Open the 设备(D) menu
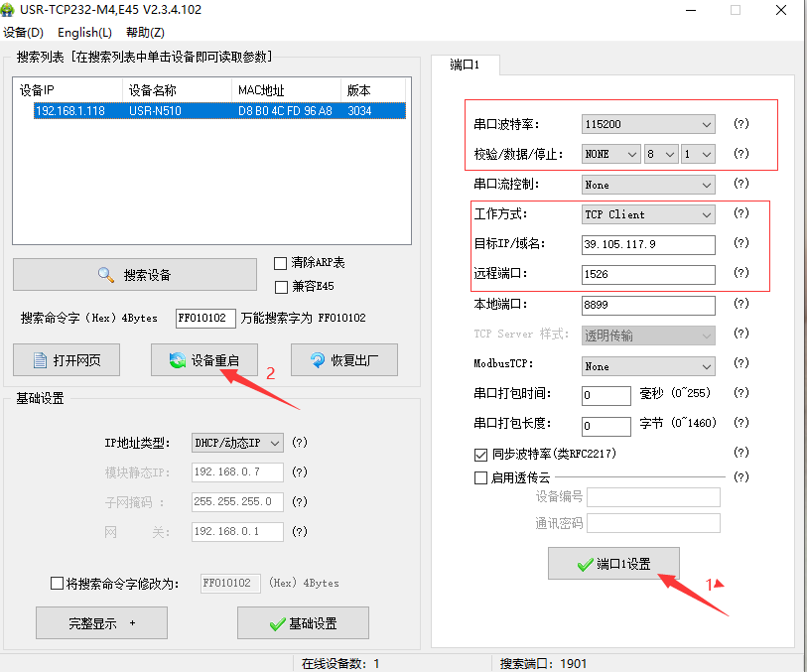 click(24, 33)
